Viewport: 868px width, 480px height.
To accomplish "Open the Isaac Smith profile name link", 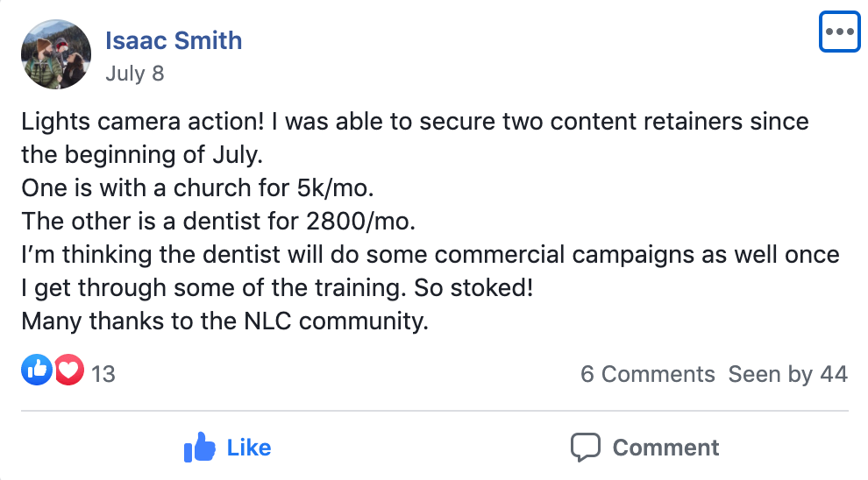I will click(174, 40).
